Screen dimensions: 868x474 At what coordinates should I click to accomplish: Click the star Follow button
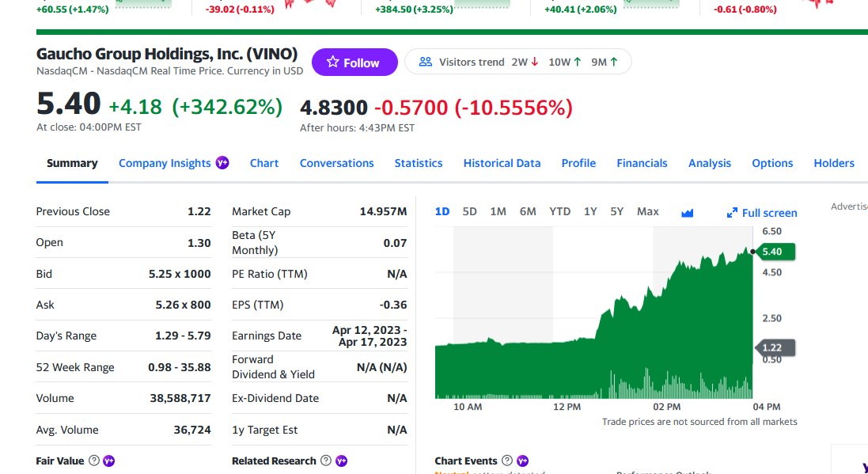(x=354, y=62)
